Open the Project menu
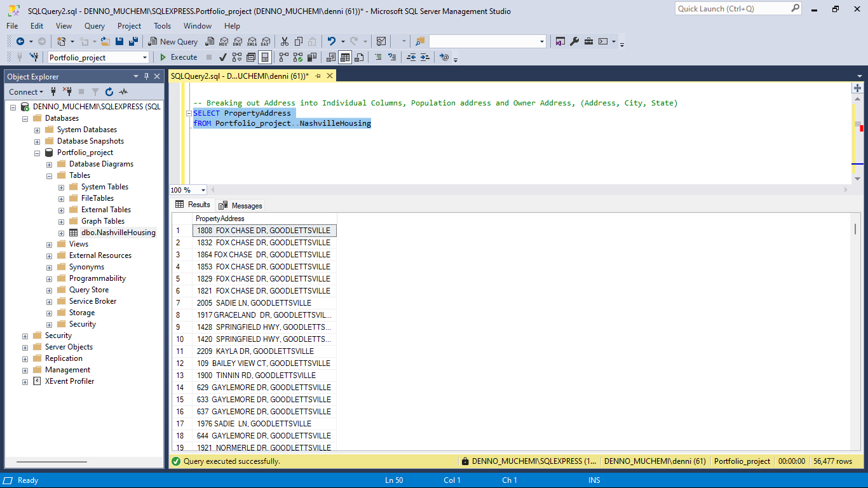Screen dimensions: 868x488 tap(130, 26)
